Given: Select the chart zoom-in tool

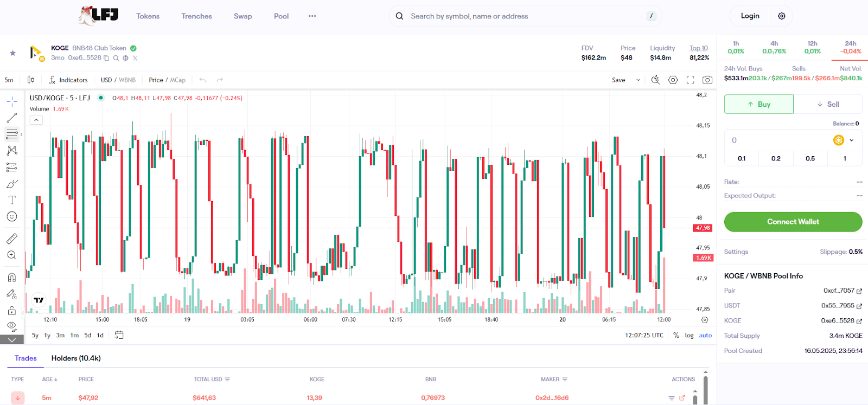Looking at the screenshot, I should tap(12, 255).
